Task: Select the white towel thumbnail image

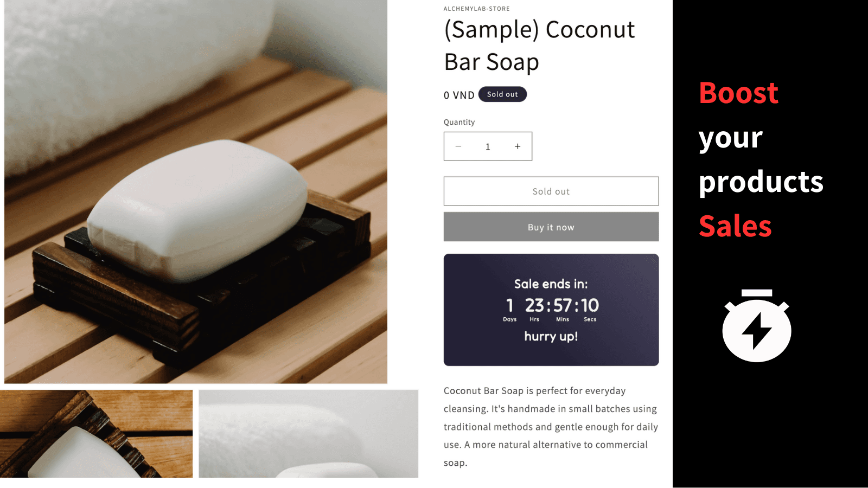Action: [x=308, y=434]
